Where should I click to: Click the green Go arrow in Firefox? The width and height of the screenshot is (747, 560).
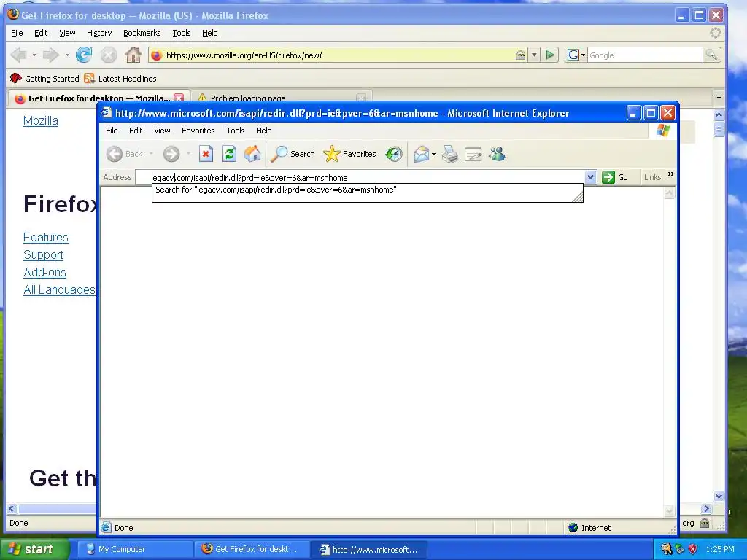coord(550,55)
